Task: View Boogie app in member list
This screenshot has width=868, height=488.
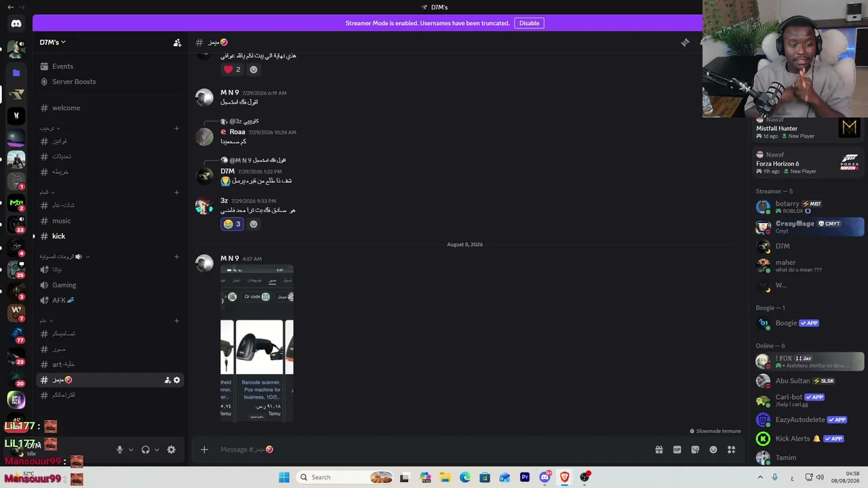Action: pyautogui.click(x=810, y=323)
